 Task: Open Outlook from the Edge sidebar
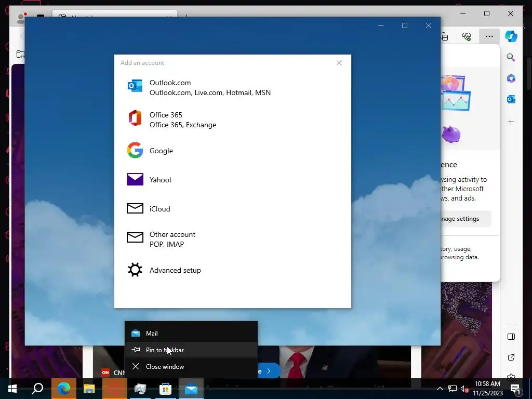coord(511,99)
